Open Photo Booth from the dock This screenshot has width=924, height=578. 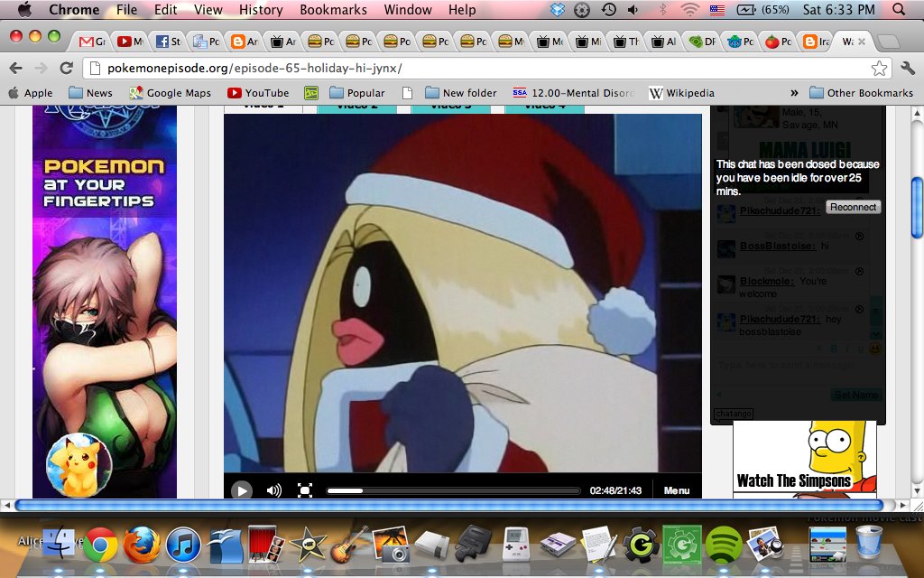point(266,543)
